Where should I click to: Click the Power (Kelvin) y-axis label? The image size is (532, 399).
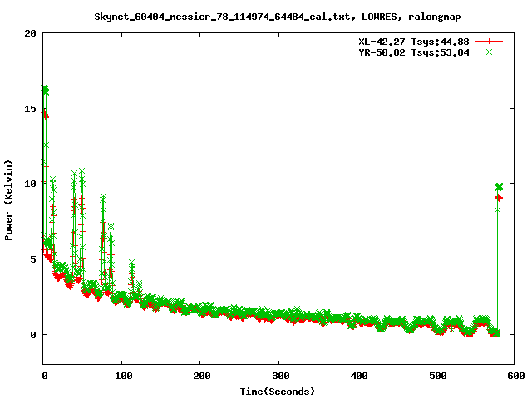coord(8,200)
